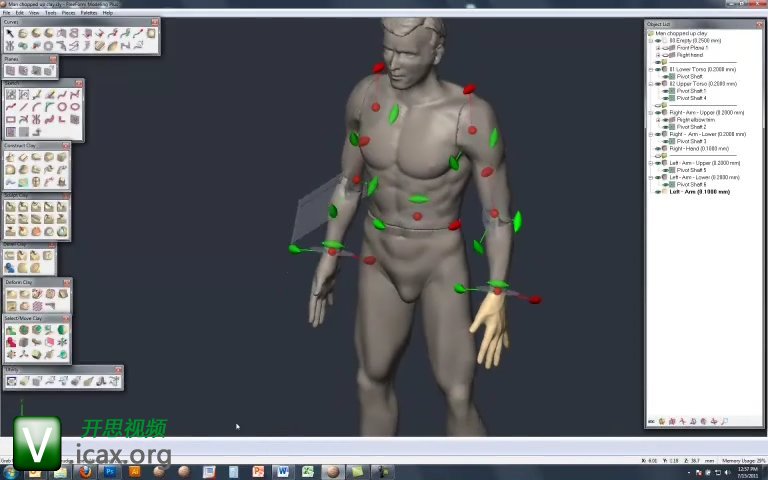Click the first Select/Move Clay tool icon
This screenshot has width=768, height=480.
10,330
